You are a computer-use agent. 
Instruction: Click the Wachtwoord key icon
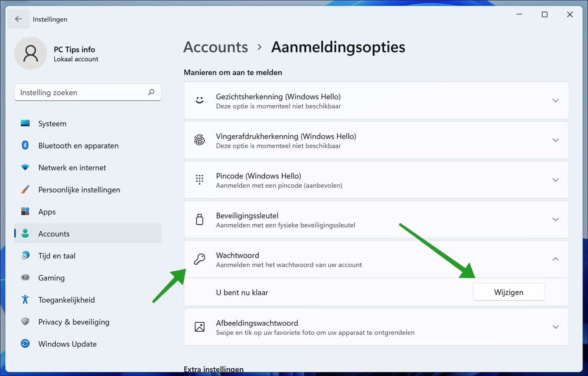[x=200, y=259]
